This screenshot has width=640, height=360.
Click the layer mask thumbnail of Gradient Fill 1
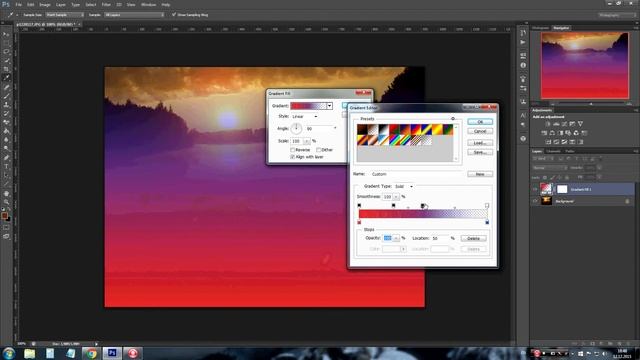pos(562,189)
